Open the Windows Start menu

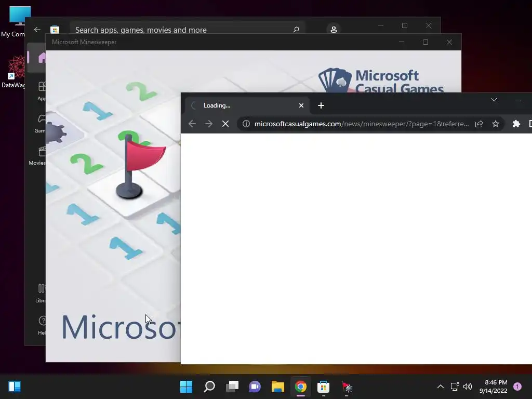186,387
